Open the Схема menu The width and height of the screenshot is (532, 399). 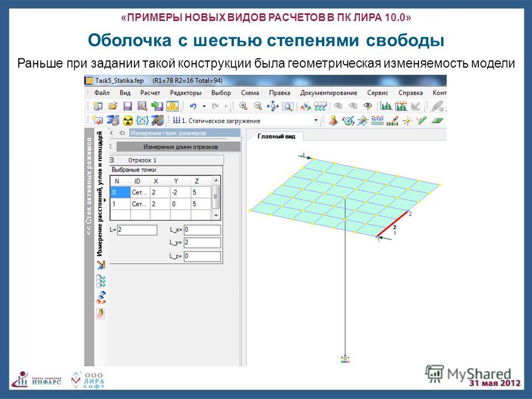point(250,93)
